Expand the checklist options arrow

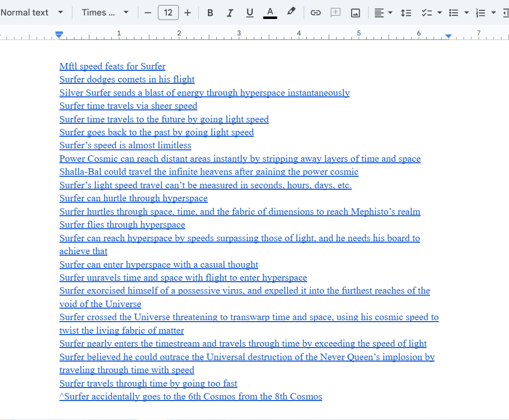point(440,12)
